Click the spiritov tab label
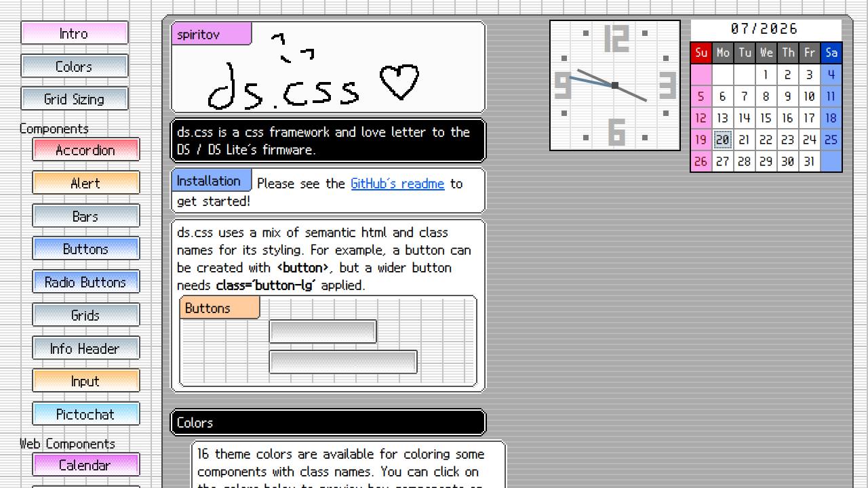Image resolution: width=868 pixels, height=488 pixels. 211,34
